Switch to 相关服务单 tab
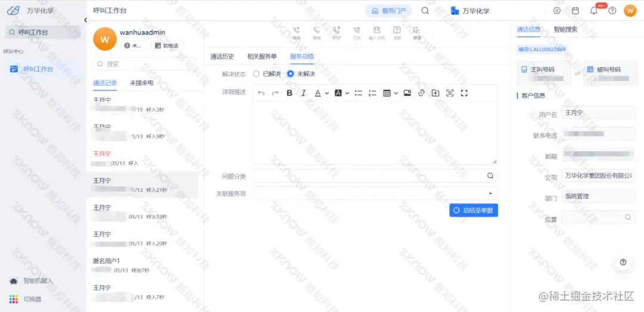644x312 pixels. click(x=262, y=57)
